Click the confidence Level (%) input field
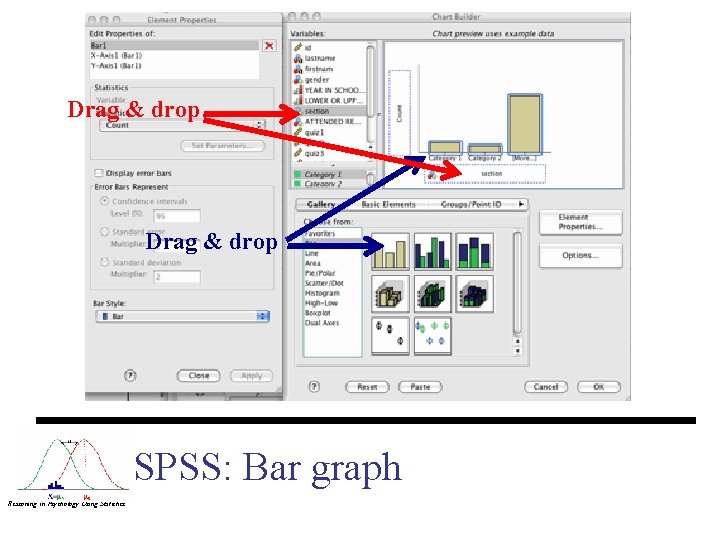The image size is (720, 540). tap(177, 216)
